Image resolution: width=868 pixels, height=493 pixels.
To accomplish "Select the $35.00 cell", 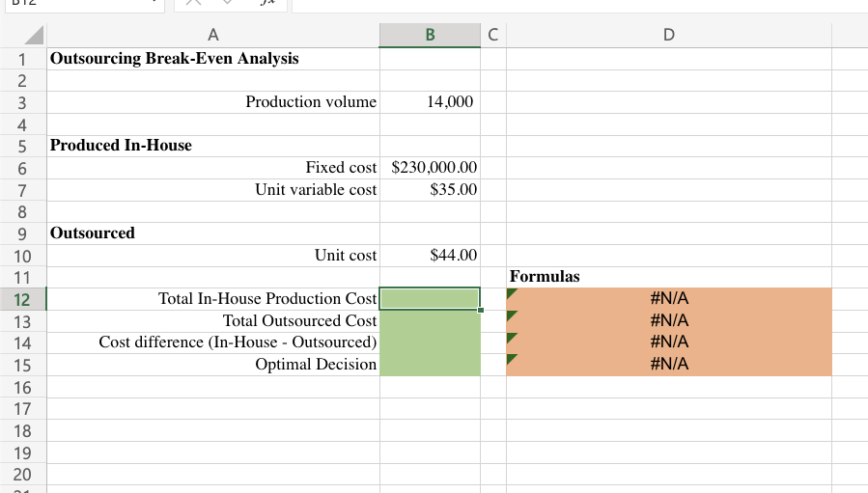I will click(430, 190).
